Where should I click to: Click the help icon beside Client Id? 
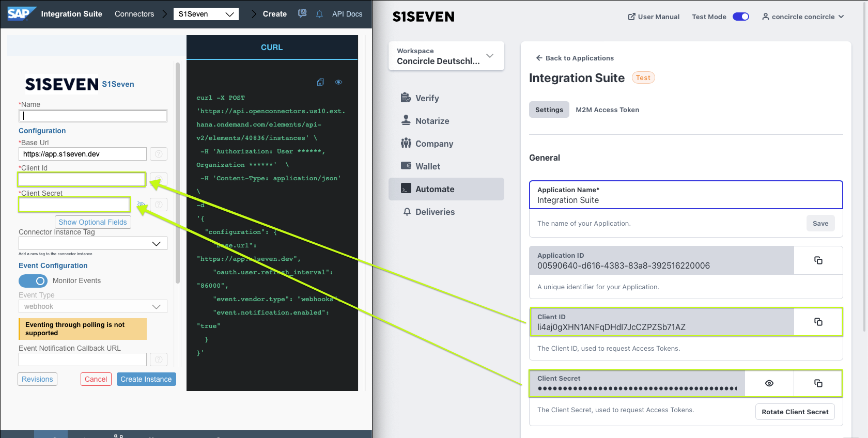coord(159,179)
